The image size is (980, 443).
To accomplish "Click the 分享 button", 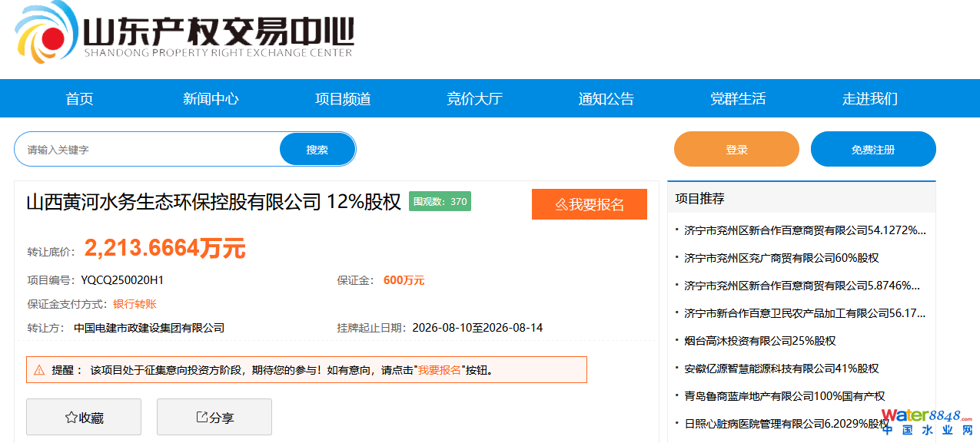I will pos(214,417).
